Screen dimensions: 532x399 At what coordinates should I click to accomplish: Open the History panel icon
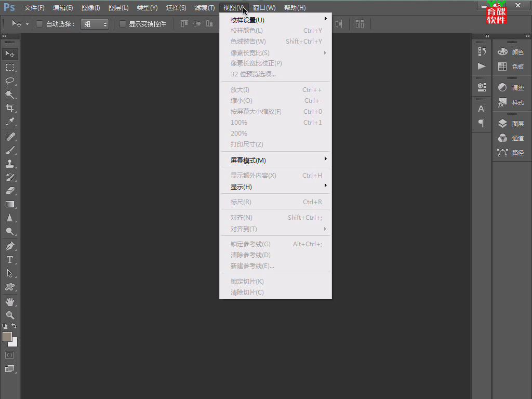482,51
